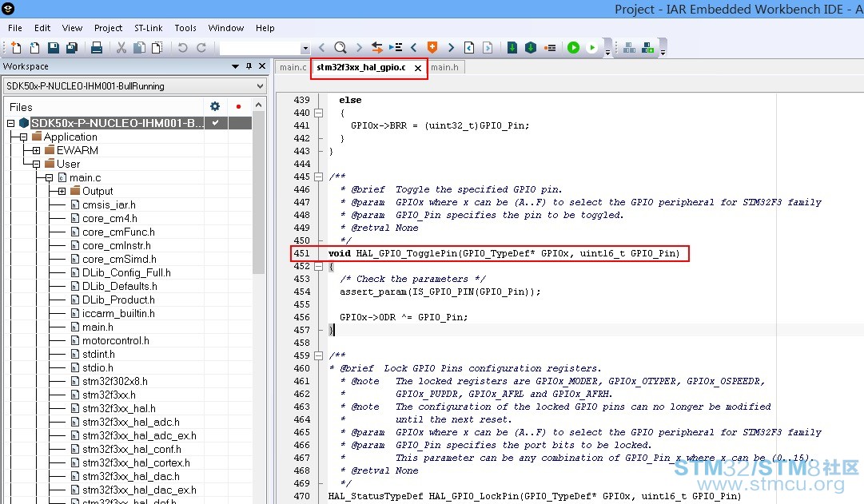Screen dimensions: 864x504
Task: Select stm32f3xx_hal_adc.h in file tree
Action: (x=131, y=422)
